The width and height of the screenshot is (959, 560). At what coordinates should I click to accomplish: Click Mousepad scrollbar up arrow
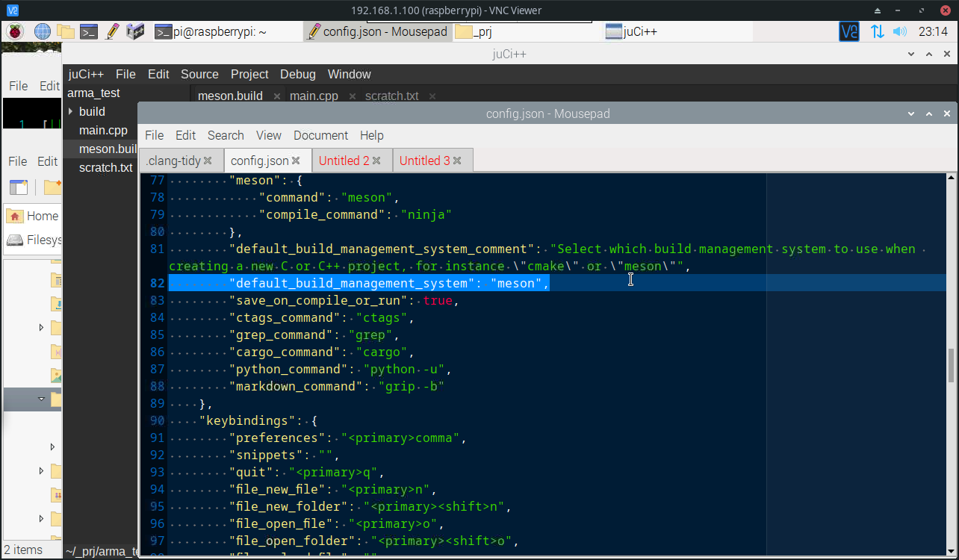coord(951,178)
